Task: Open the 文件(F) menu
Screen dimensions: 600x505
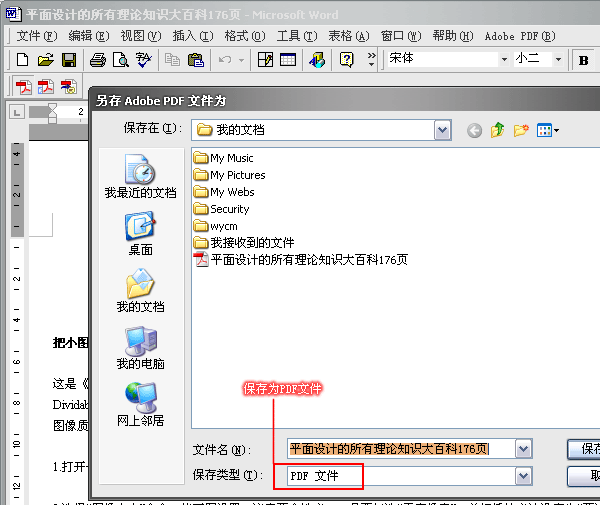Action: coord(37,36)
